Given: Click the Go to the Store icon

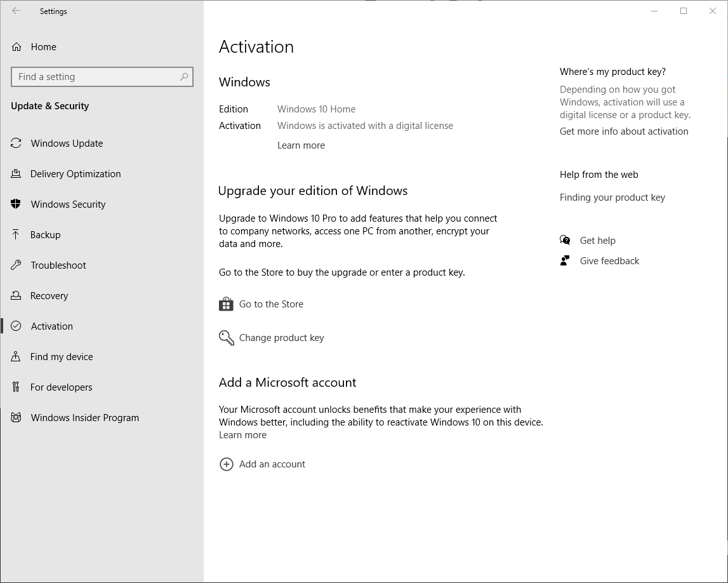Looking at the screenshot, I should (225, 304).
